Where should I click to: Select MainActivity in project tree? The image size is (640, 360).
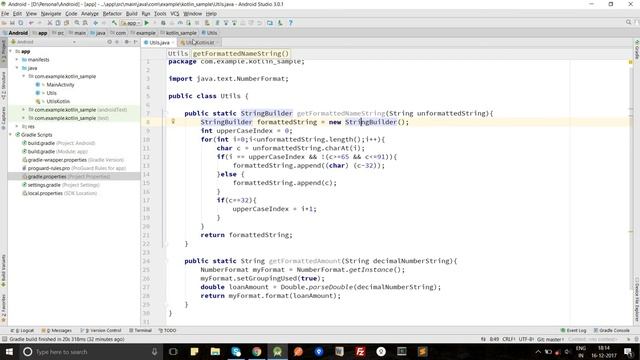pyautogui.click(x=60, y=84)
